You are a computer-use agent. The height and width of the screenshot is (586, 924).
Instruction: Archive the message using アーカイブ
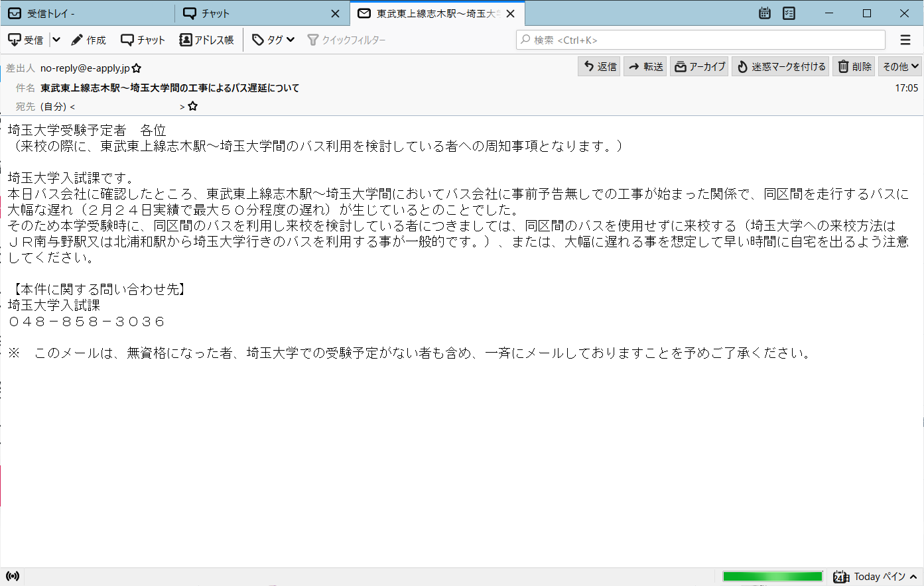700,66
